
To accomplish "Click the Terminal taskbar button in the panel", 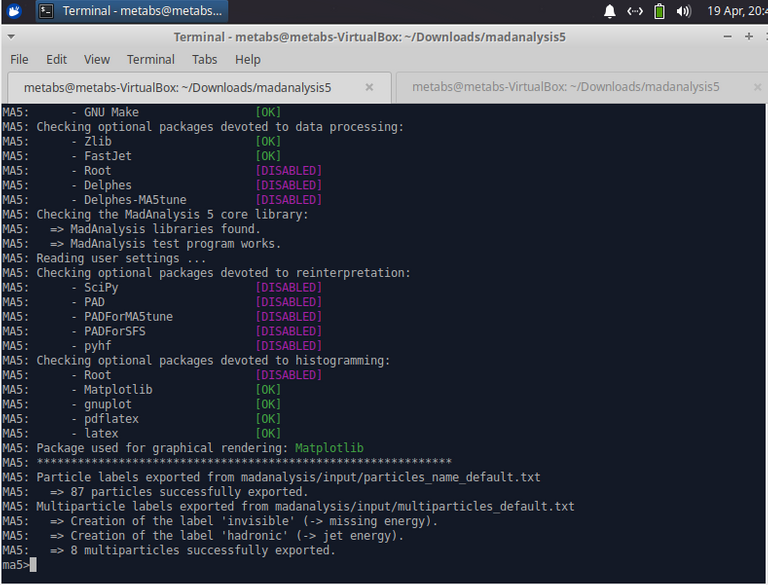I will coord(132,11).
